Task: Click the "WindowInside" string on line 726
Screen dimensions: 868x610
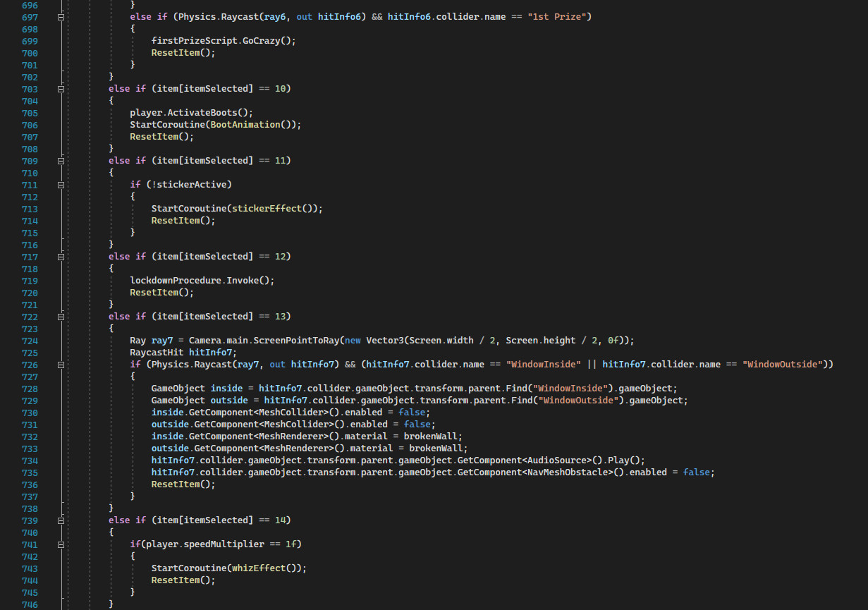Action: pyautogui.click(x=542, y=365)
